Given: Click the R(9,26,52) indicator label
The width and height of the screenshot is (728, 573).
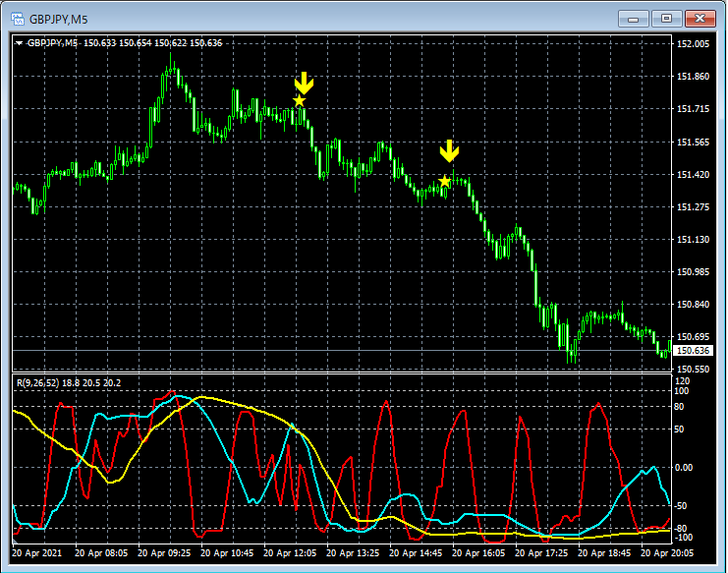Looking at the screenshot, I should (x=69, y=383).
